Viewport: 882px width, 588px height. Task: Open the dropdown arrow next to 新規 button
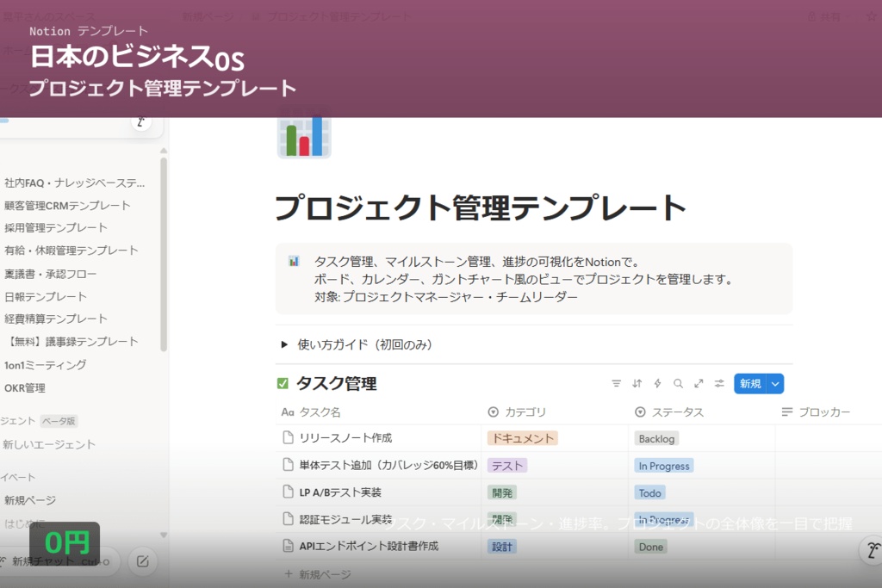coord(774,383)
